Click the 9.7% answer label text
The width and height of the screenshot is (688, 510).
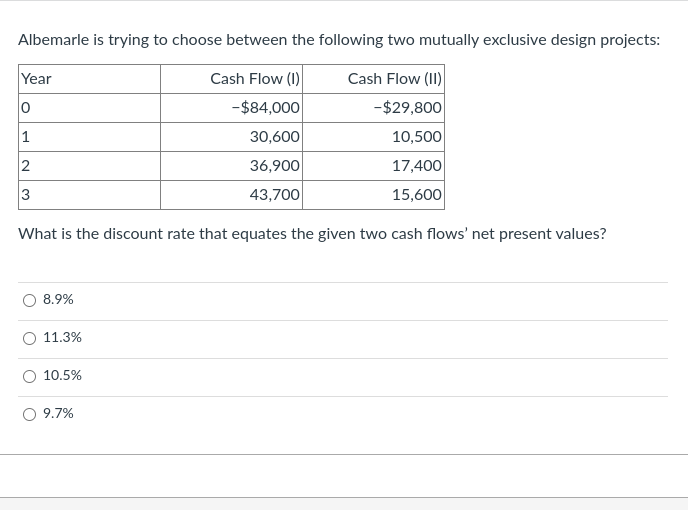58,413
